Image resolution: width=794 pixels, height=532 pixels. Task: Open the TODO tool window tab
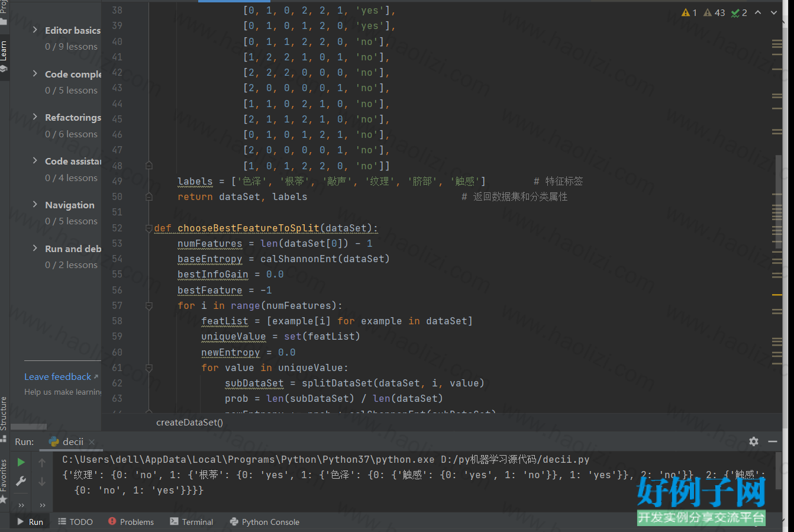click(x=76, y=522)
